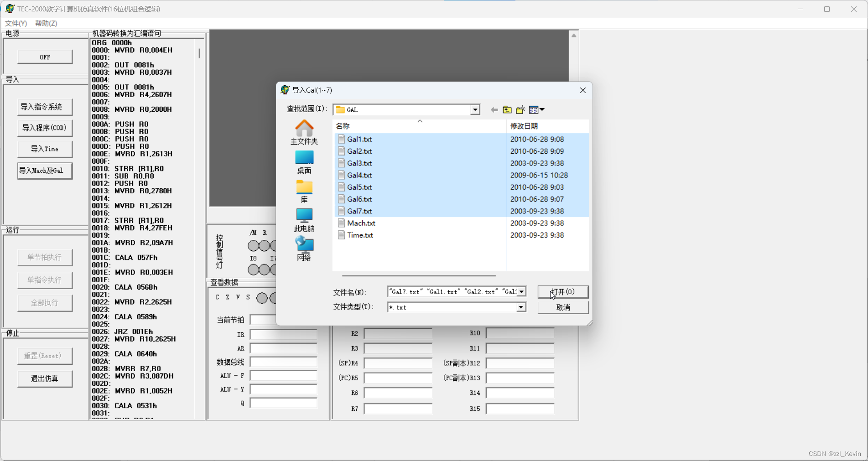Viewport: 868px width, 461px height.
Task: Open the 文件(Y) menu
Action: point(15,23)
